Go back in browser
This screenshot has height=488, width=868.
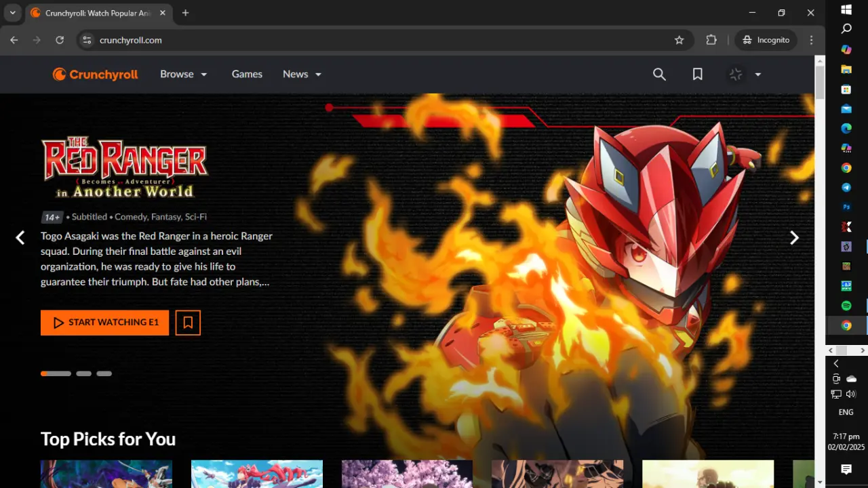click(14, 40)
